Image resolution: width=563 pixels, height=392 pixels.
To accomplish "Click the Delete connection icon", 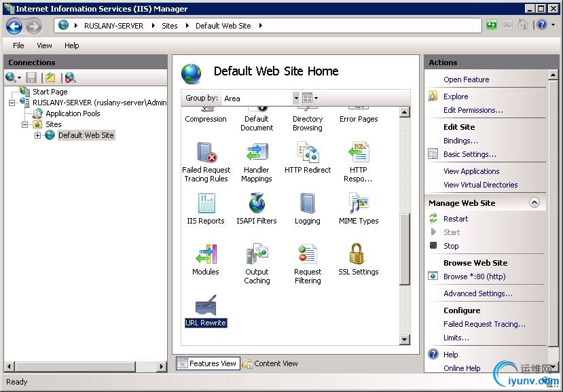I will click(x=70, y=77).
